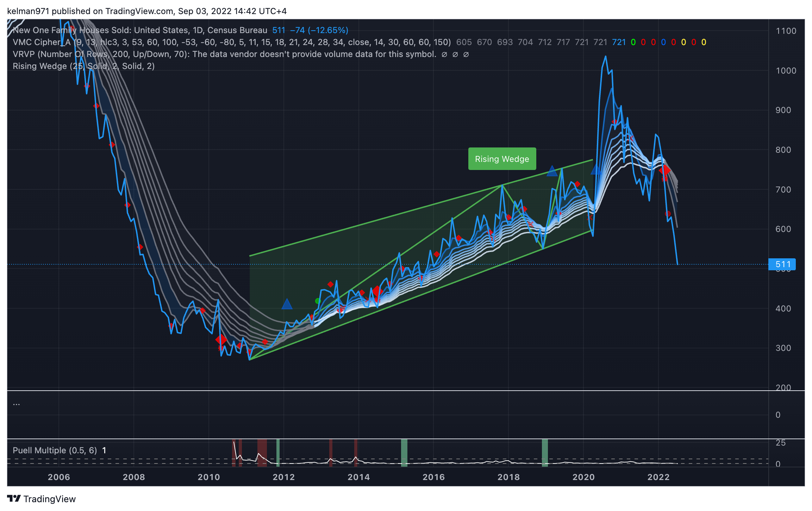812x511 pixels.
Task: Open the collapsed pane's three-dots label
Action: pyautogui.click(x=17, y=404)
